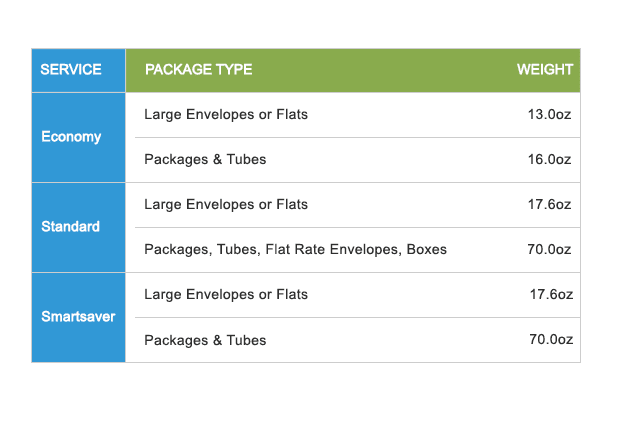
Task: Click the green header bar
Action: [x=353, y=70]
